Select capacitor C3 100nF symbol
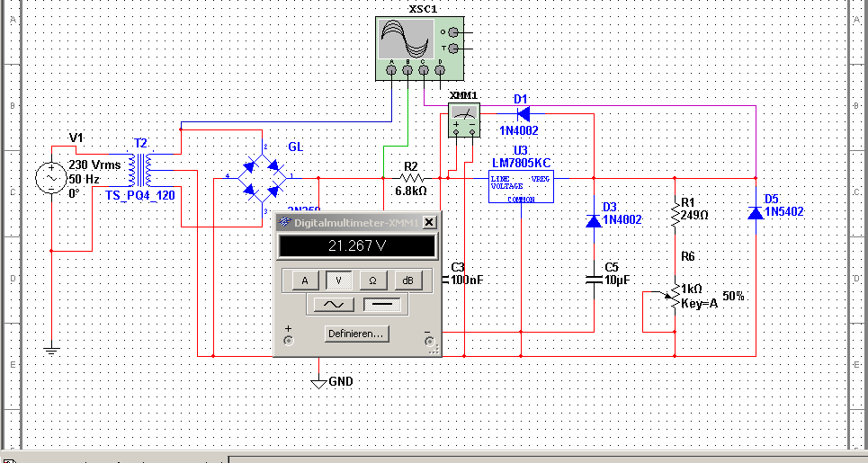This screenshot has height=463, width=868. tap(444, 280)
